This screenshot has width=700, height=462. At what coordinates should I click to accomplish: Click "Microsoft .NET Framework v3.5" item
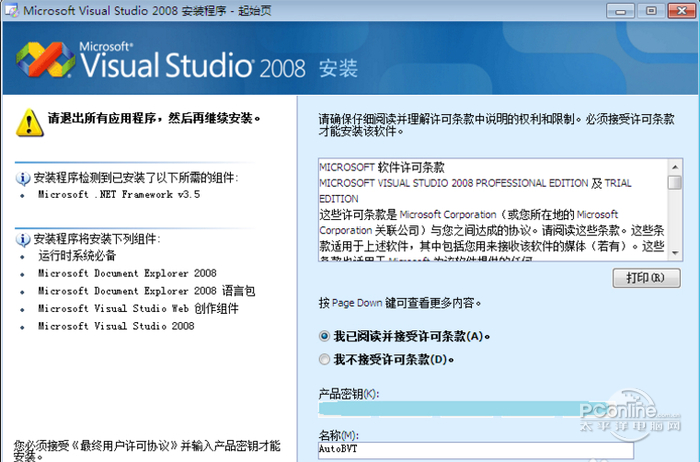(x=119, y=195)
